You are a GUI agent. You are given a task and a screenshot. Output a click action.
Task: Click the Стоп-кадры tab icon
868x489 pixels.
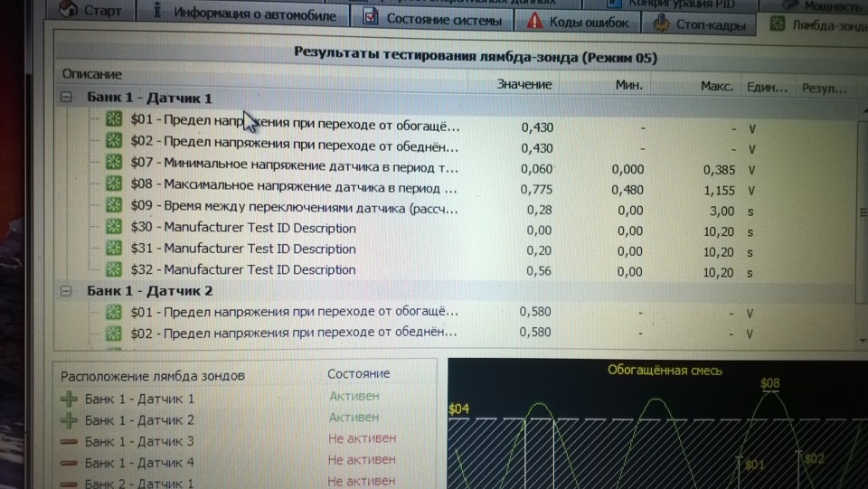(x=661, y=24)
